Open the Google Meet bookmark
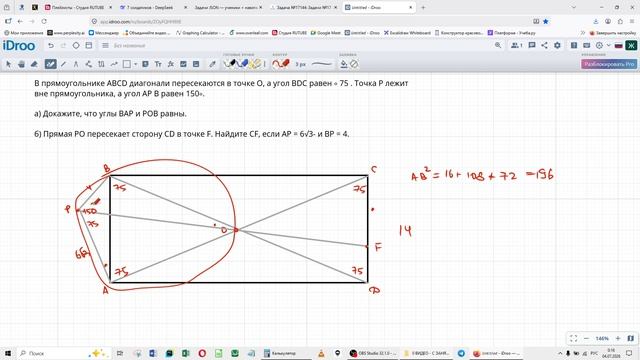 325,33
